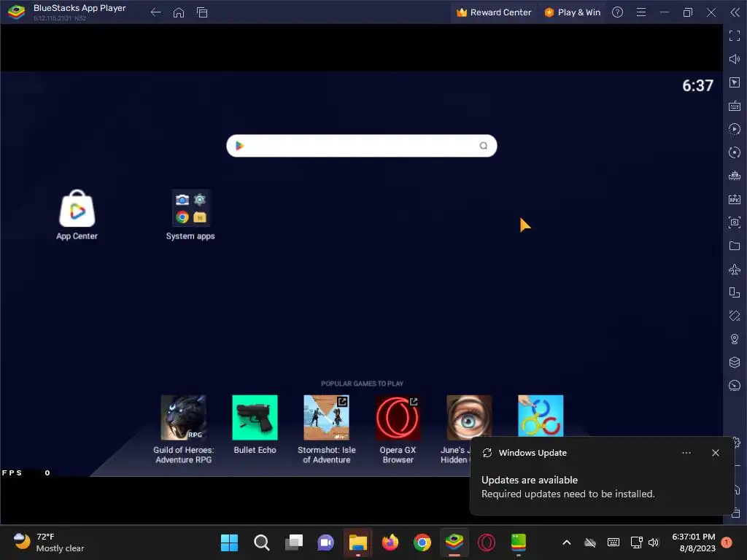Open keyboard controls icon in sidebar

735,106
